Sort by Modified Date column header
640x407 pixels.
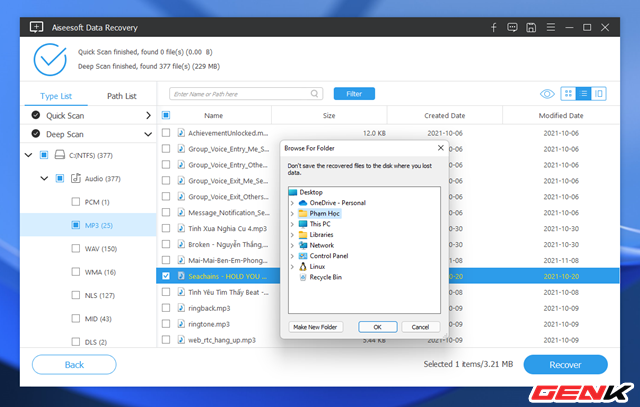(561, 116)
